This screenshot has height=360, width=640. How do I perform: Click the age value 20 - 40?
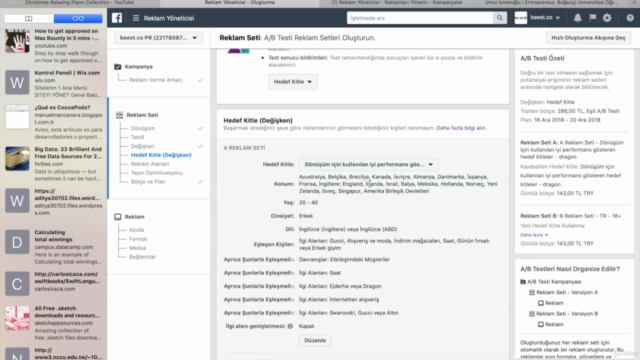[308, 202]
